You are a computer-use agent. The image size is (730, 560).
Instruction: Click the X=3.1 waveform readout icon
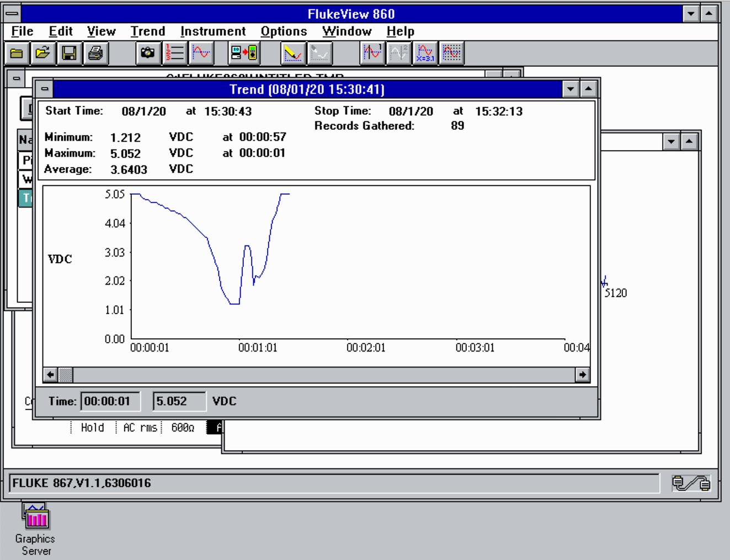point(425,54)
